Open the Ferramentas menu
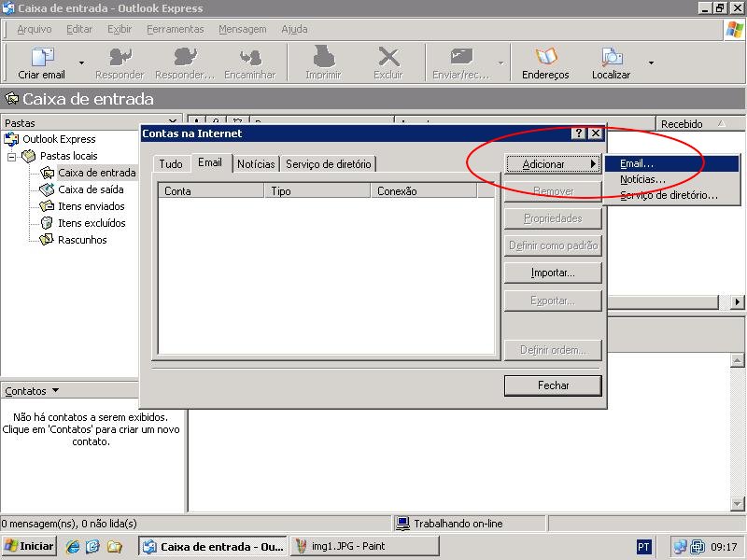This screenshot has height=560, width=747. coord(175,30)
